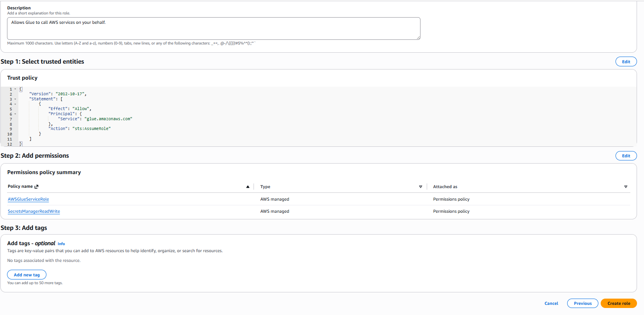Click "No tags associated with the resource." text
This screenshot has height=315, width=644.
[x=44, y=260]
